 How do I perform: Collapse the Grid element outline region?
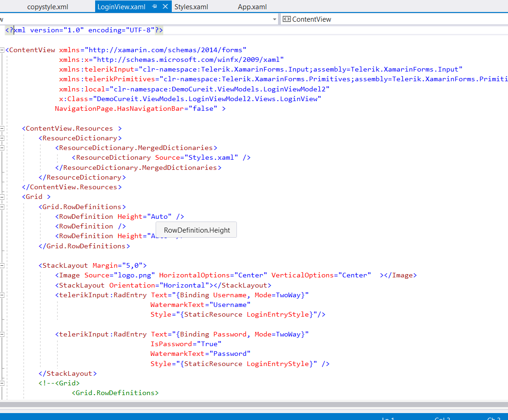[x=2, y=197]
